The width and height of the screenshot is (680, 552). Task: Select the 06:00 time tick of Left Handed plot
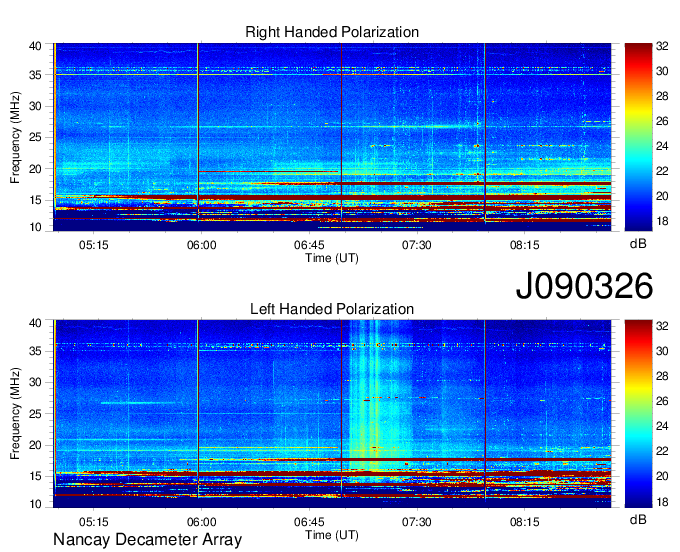coord(201,522)
